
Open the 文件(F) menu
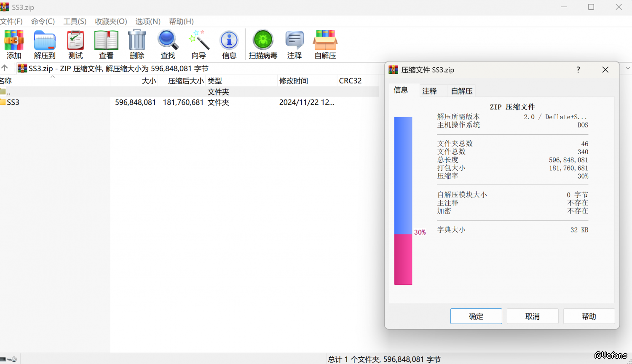(x=11, y=21)
